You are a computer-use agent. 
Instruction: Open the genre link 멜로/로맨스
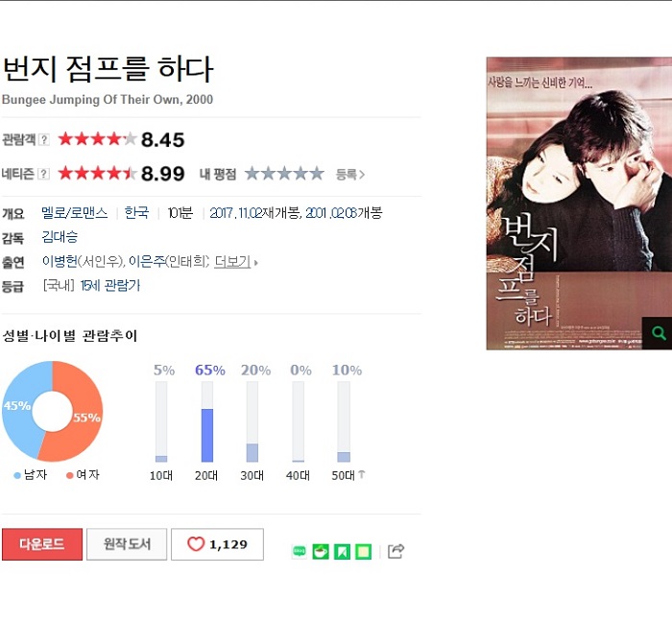coord(75,213)
